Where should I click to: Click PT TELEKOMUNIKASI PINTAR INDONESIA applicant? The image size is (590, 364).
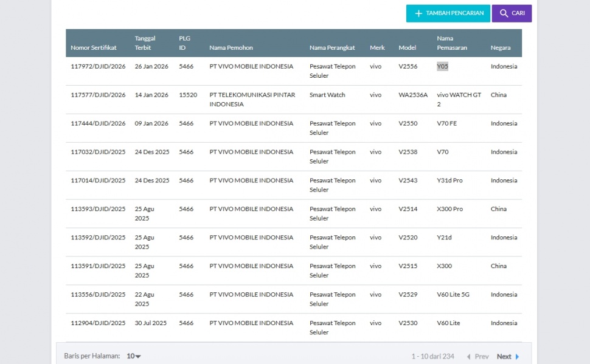pos(252,100)
